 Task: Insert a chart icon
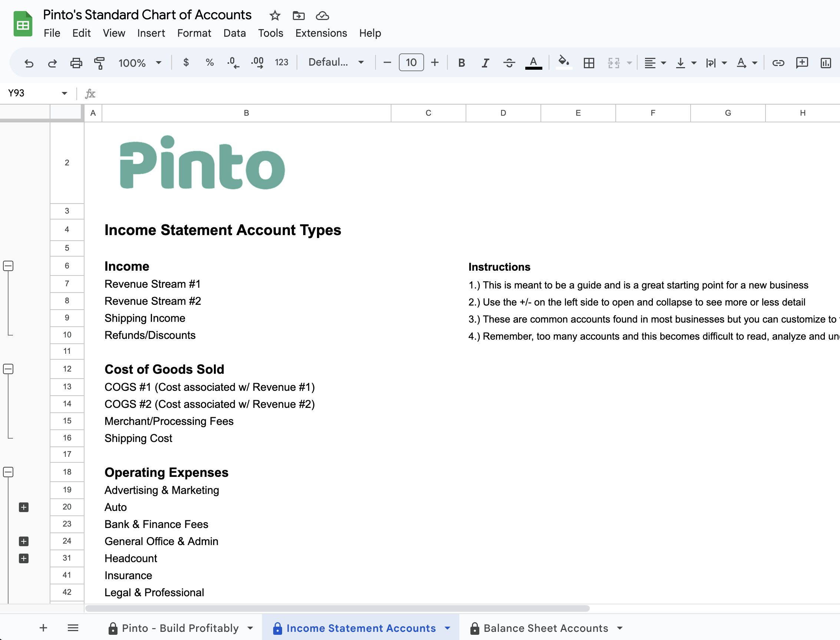826,63
